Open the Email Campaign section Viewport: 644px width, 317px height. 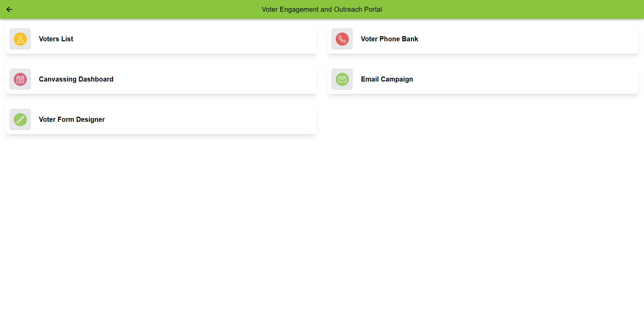(x=483, y=79)
